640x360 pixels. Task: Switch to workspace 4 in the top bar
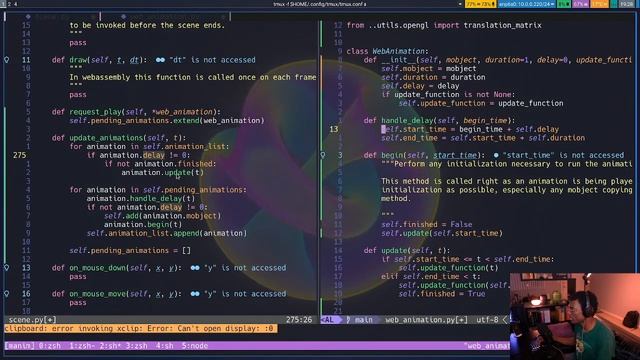coord(16,4)
